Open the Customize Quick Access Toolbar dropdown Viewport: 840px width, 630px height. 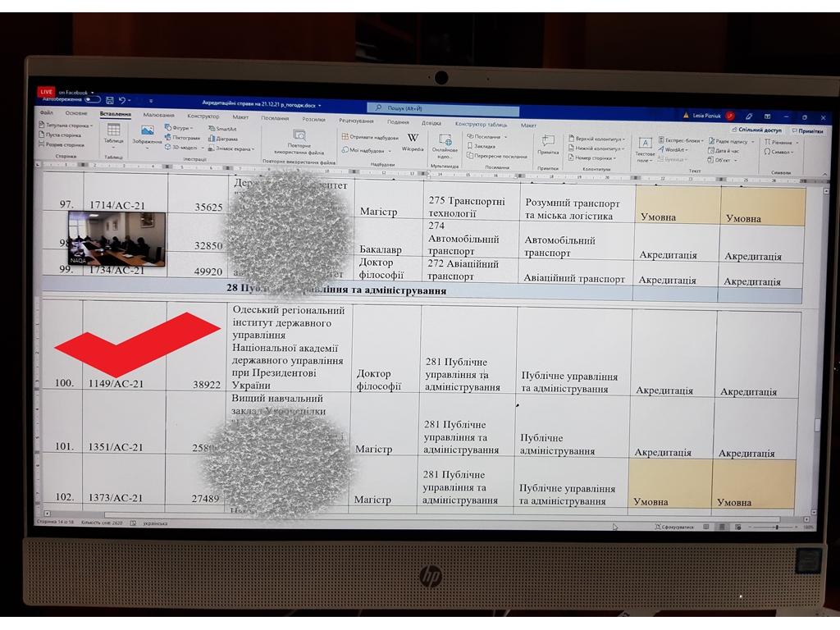coord(151,101)
